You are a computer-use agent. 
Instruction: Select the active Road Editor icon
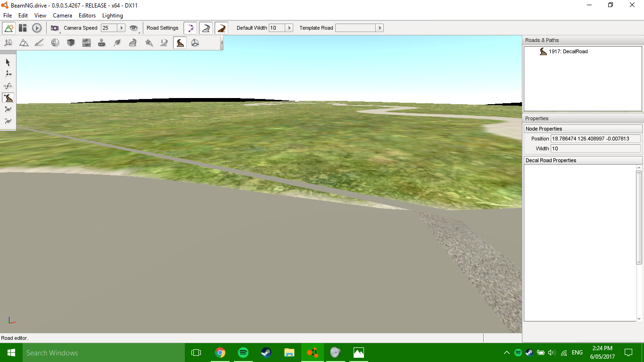pos(180,42)
